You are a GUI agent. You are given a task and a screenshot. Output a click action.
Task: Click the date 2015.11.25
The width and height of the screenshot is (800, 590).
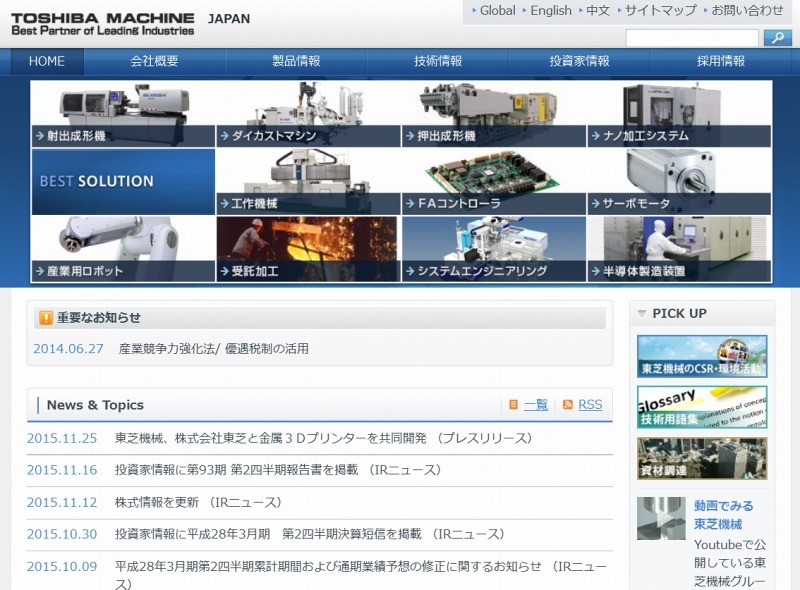click(x=62, y=438)
